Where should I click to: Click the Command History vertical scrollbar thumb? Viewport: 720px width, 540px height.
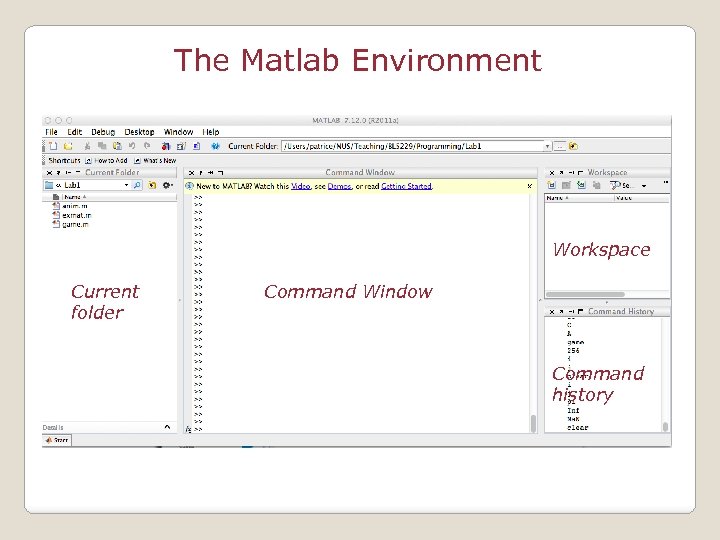665,427
